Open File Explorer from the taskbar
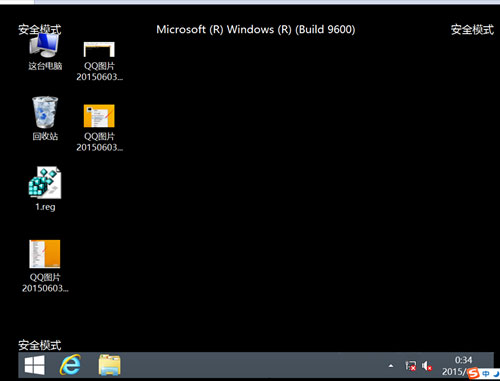This screenshot has width=500, height=381. [109, 365]
